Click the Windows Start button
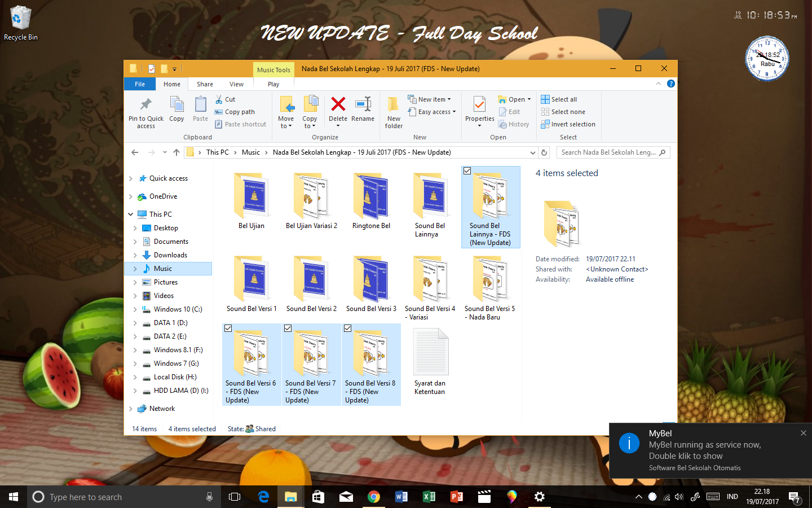812x508 pixels. tap(14, 497)
